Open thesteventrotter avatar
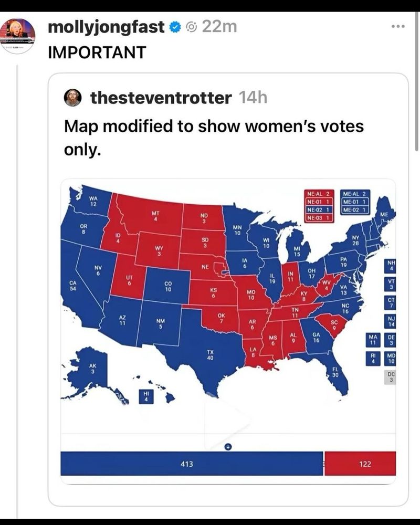Viewport: 420px width, 525px height. [72, 98]
